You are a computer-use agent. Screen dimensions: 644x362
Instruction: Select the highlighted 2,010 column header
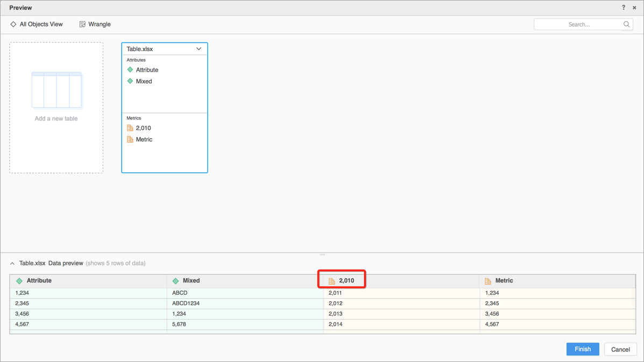342,279
